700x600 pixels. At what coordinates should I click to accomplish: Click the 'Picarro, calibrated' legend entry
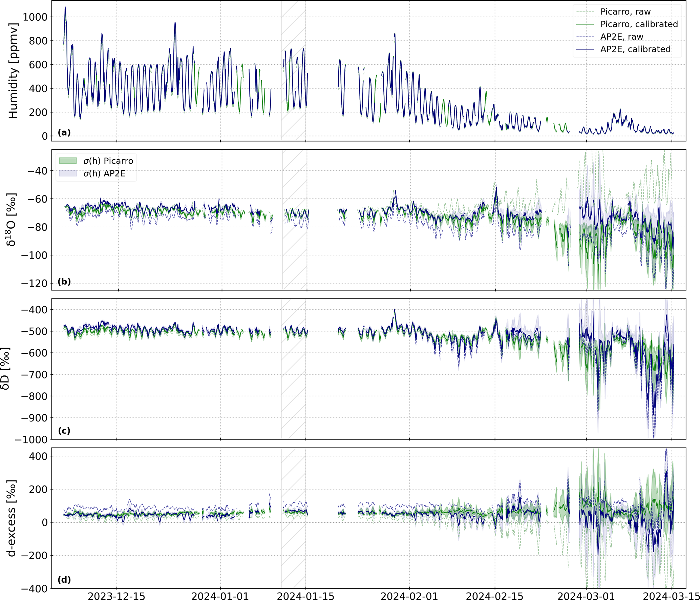click(639, 24)
